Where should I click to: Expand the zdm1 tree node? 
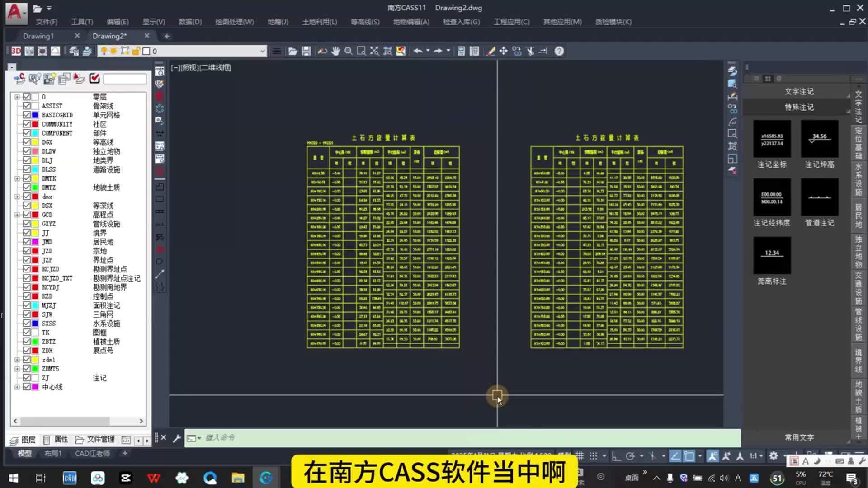tap(17, 360)
